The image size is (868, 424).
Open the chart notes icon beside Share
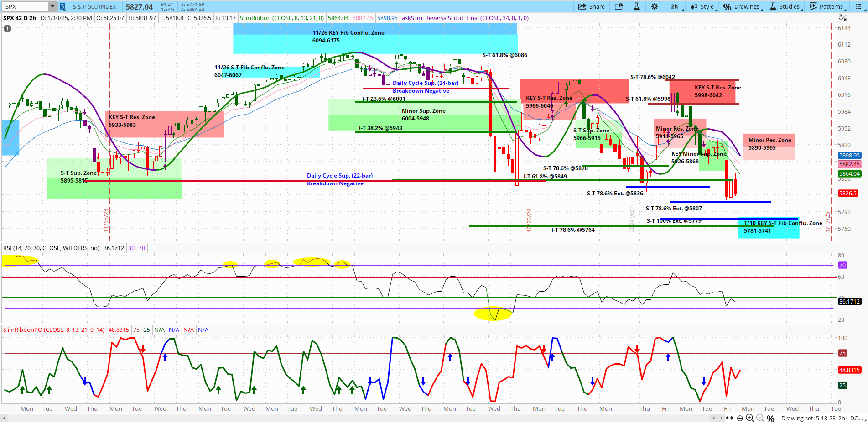[x=619, y=6]
